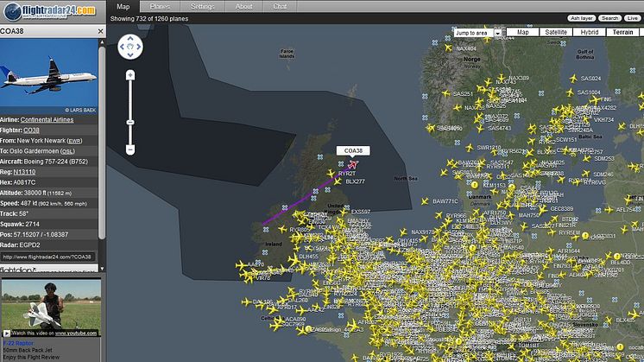Click the map zoom slider handle
The width and height of the screenshot is (644, 362).
(x=130, y=123)
